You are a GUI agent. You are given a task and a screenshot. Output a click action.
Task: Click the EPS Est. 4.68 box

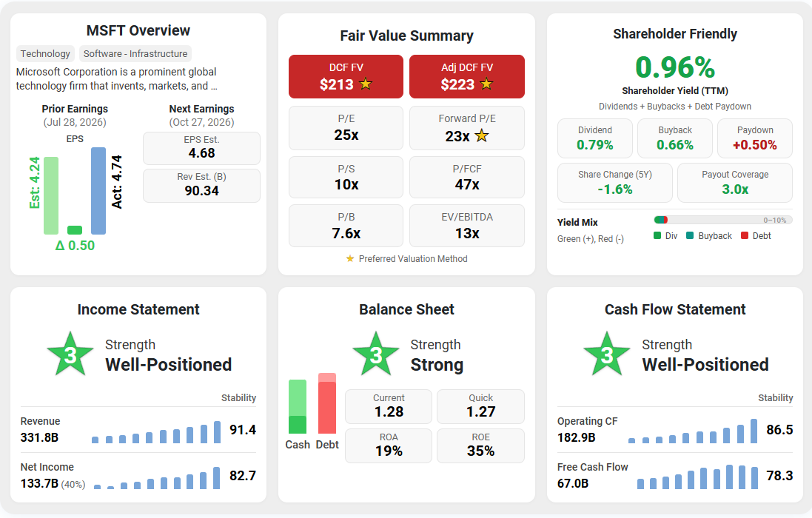(x=201, y=148)
